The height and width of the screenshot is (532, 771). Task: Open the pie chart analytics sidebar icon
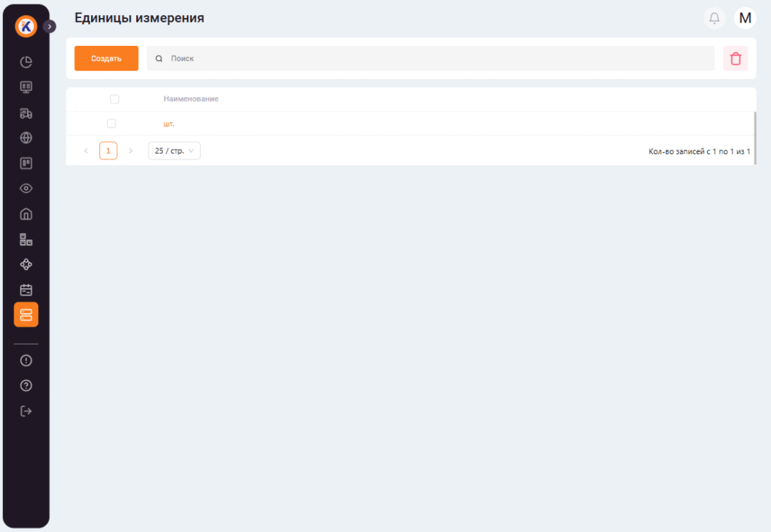[26, 62]
